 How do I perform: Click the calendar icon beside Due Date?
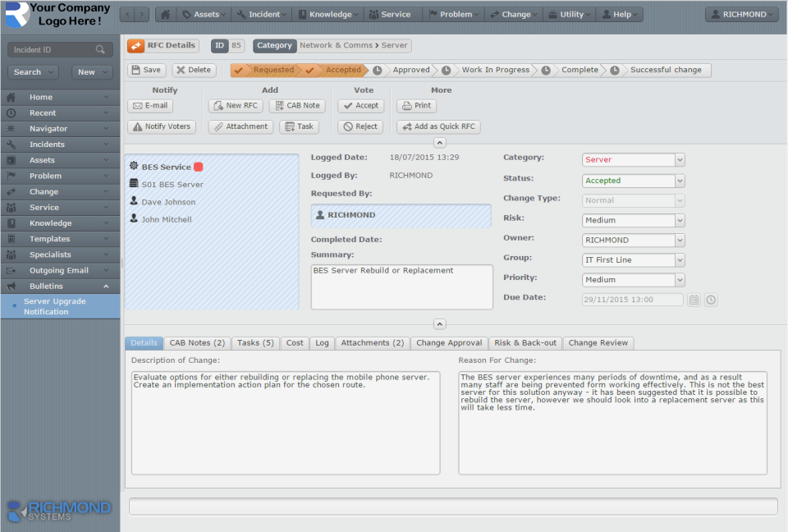coord(694,300)
